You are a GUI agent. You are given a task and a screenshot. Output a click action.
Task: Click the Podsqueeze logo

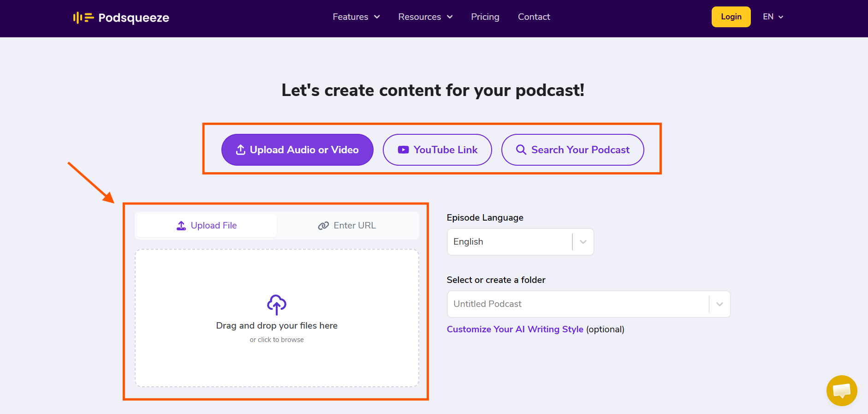(x=121, y=18)
